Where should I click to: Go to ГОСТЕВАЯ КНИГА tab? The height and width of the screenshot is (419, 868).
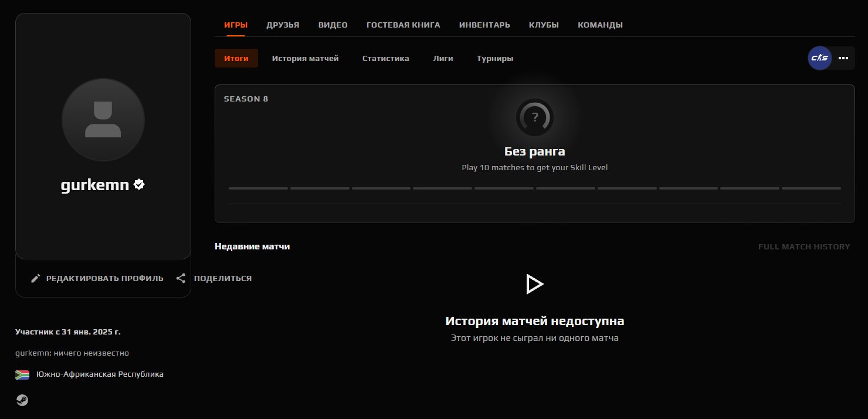(x=403, y=25)
